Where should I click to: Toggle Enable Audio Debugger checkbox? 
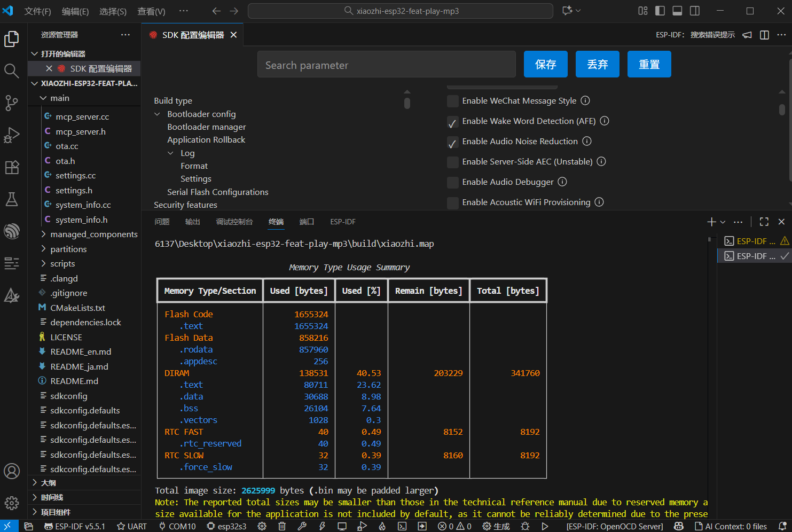(x=453, y=182)
